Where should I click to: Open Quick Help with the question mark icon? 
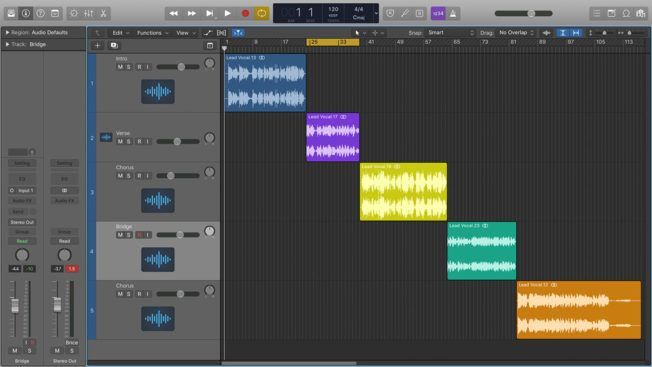click(x=40, y=13)
